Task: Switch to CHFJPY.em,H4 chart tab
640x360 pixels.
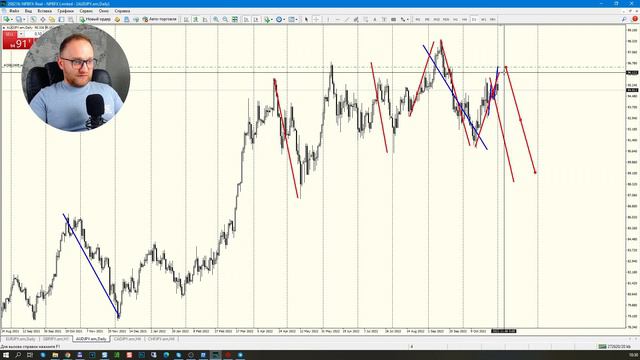Action: [161, 339]
